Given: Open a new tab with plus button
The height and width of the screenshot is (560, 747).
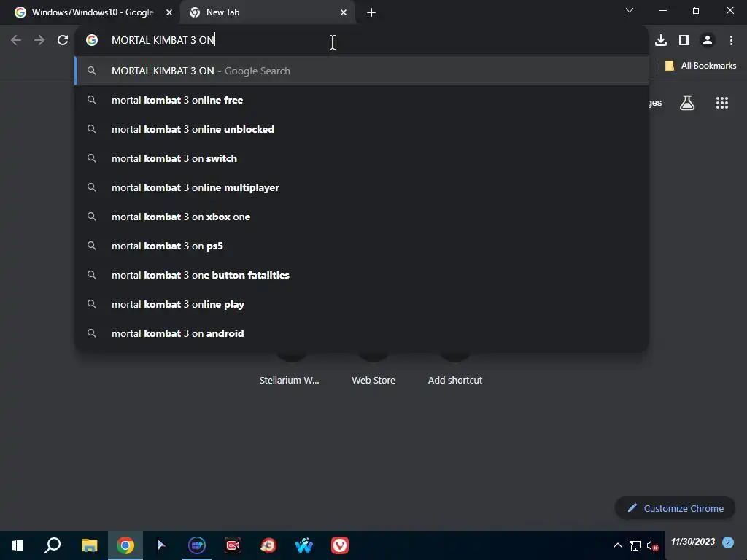Looking at the screenshot, I should [371, 12].
